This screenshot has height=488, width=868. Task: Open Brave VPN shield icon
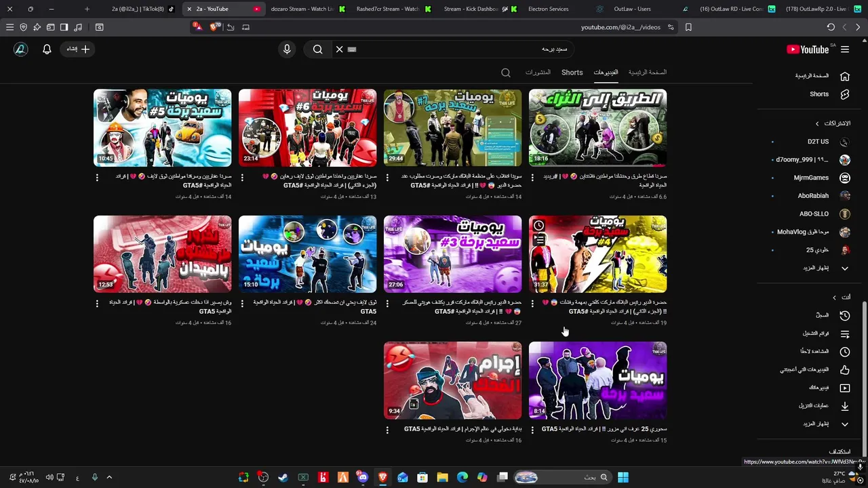[23, 27]
